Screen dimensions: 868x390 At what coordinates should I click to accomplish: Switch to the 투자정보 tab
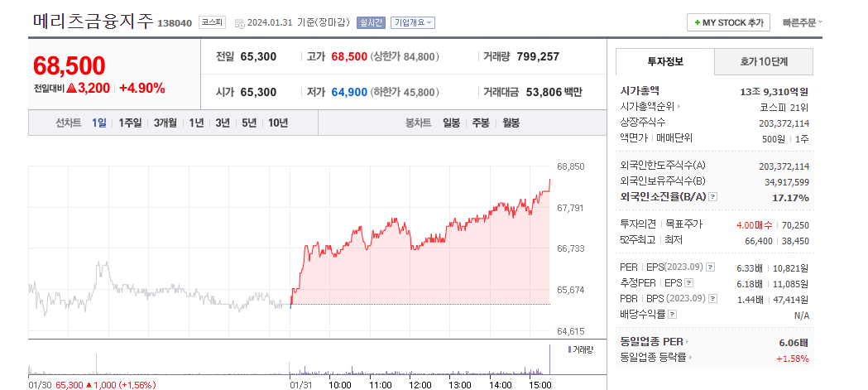(x=665, y=61)
